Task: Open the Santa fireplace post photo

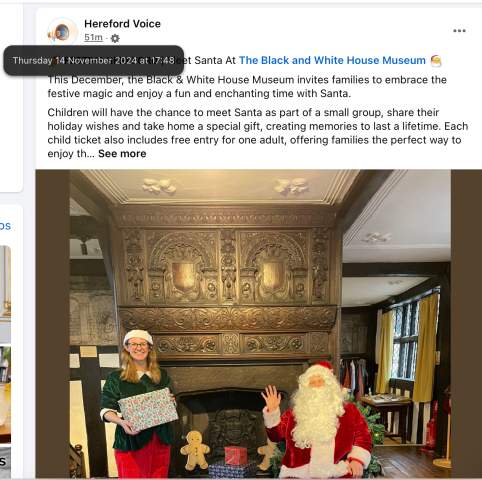Action: pyautogui.click(x=259, y=324)
